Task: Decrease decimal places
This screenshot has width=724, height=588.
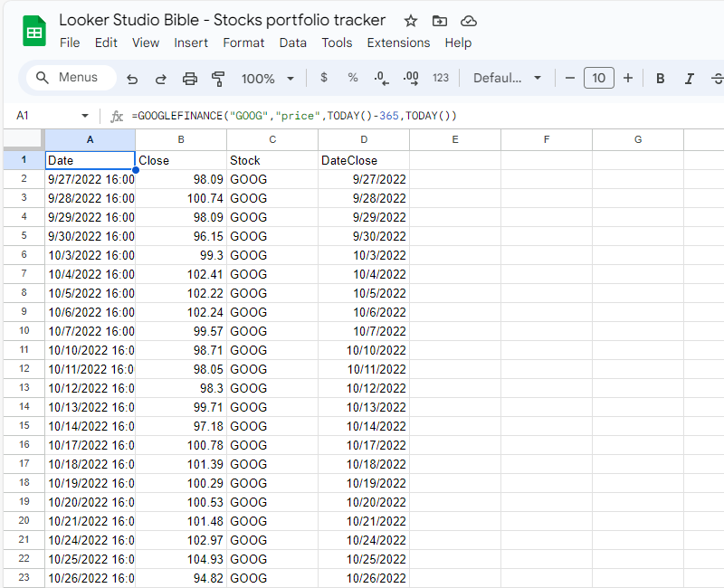Action: coord(381,78)
